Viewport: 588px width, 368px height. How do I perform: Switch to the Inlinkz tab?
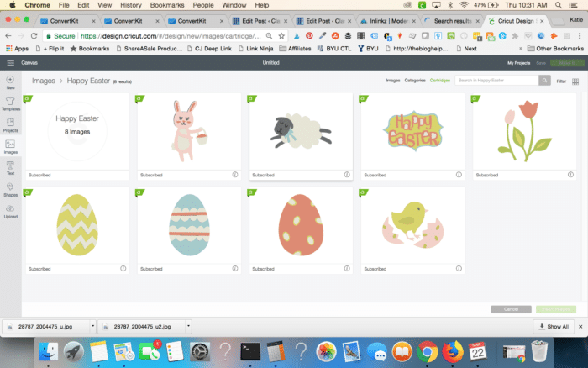click(x=388, y=21)
